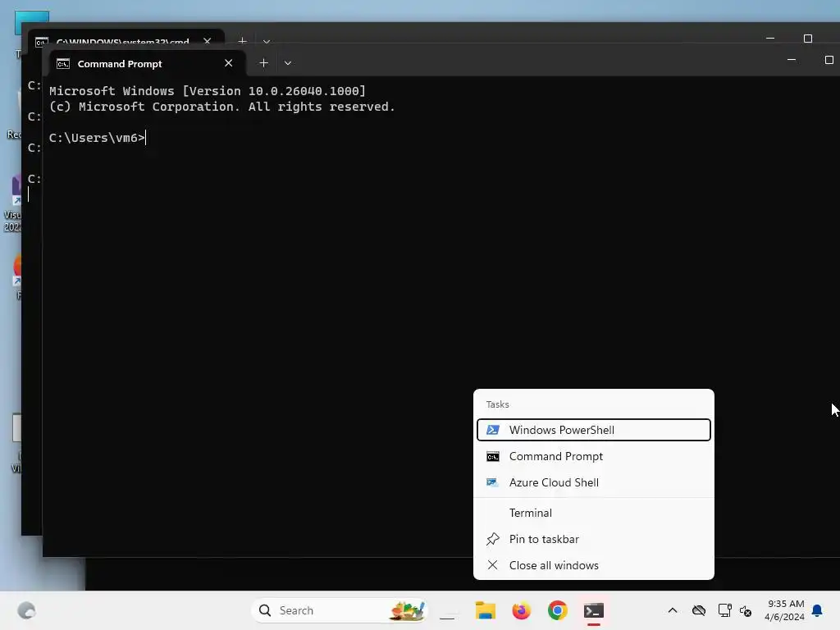Minimize the front Command Prompt window

pyautogui.click(x=792, y=60)
